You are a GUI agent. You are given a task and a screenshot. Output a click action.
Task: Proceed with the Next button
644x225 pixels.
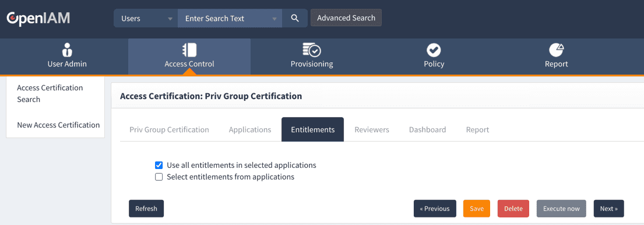coord(608,209)
